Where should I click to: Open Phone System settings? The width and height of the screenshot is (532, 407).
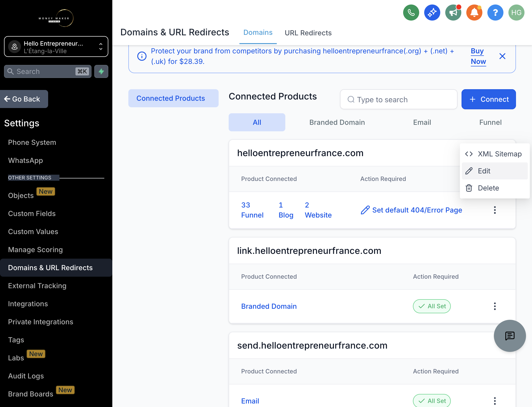click(32, 142)
